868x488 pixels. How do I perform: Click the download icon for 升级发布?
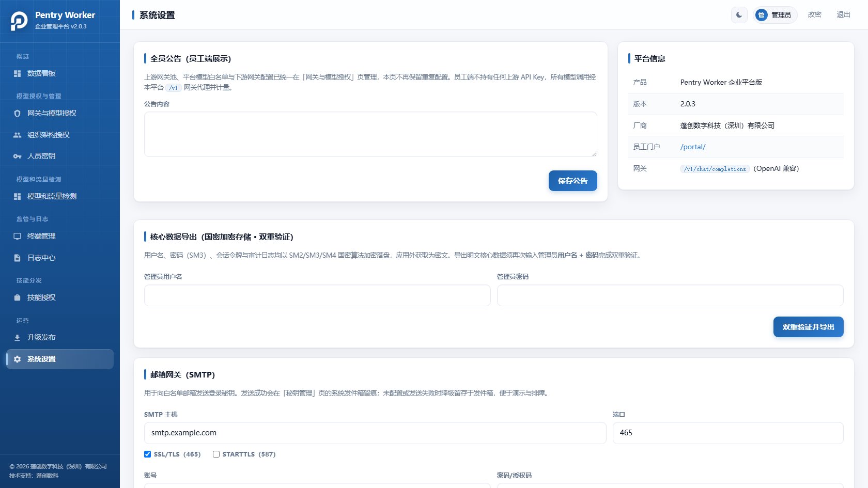[x=17, y=338]
